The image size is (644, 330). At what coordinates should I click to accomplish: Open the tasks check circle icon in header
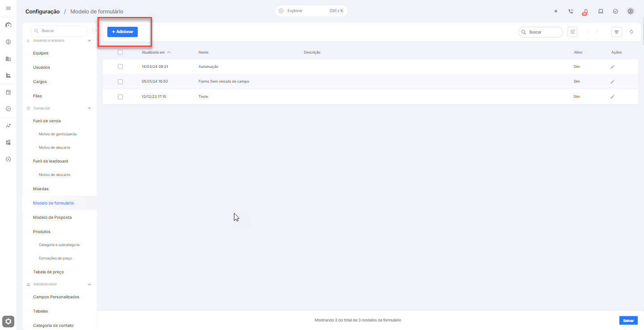pos(615,11)
